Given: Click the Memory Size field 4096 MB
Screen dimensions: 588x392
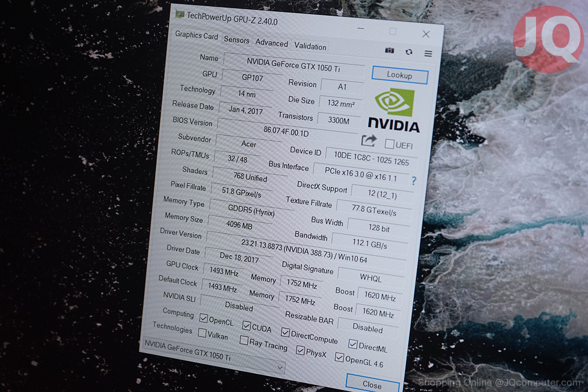Looking at the screenshot, I should (x=240, y=226).
